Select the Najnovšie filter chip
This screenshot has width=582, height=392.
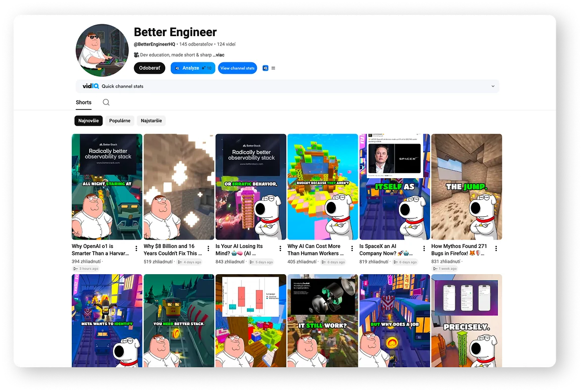point(88,121)
